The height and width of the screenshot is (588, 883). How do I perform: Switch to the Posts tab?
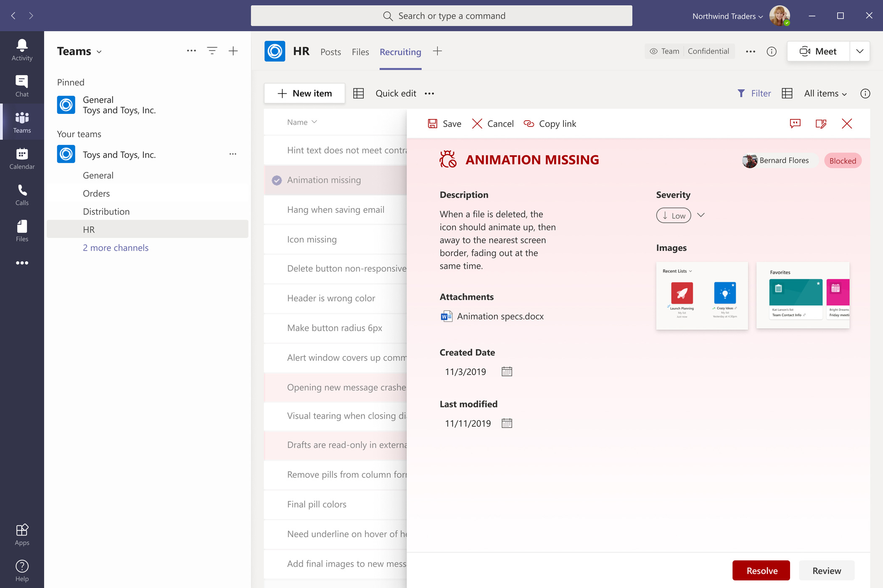coord(330,52)
